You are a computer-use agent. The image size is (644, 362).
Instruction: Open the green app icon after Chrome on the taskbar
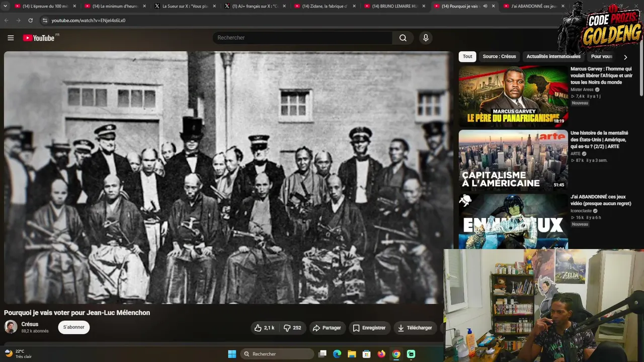(411, 354)
